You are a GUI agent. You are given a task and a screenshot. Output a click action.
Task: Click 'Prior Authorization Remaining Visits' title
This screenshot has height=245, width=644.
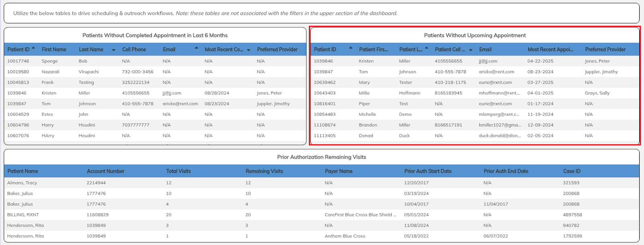pyautogui.click(x=322, y=157)
